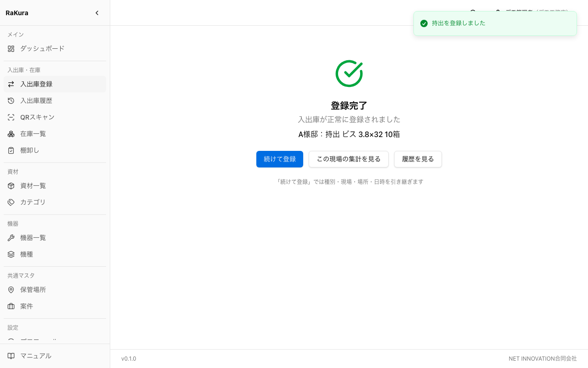Viewport: 588px width, 368px height.
Task: Select 在庫一覧 in the sidebar
Action: pyautogui.click(x=55, y=134)
